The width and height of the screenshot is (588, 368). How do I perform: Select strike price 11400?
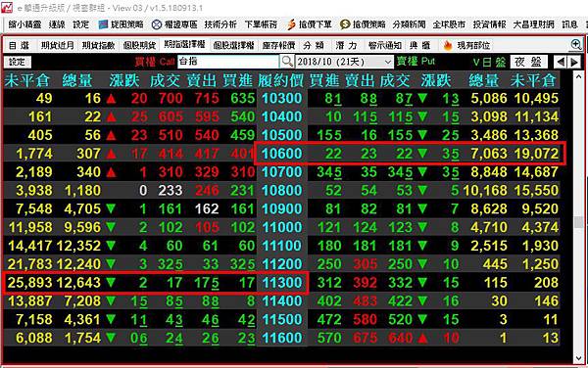tap(282, 300)
